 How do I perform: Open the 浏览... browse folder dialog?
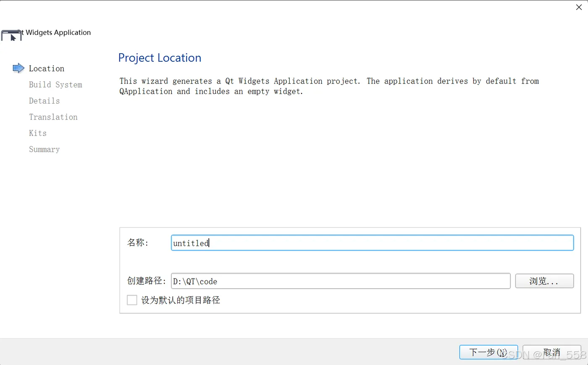click(x=544, y=281)
